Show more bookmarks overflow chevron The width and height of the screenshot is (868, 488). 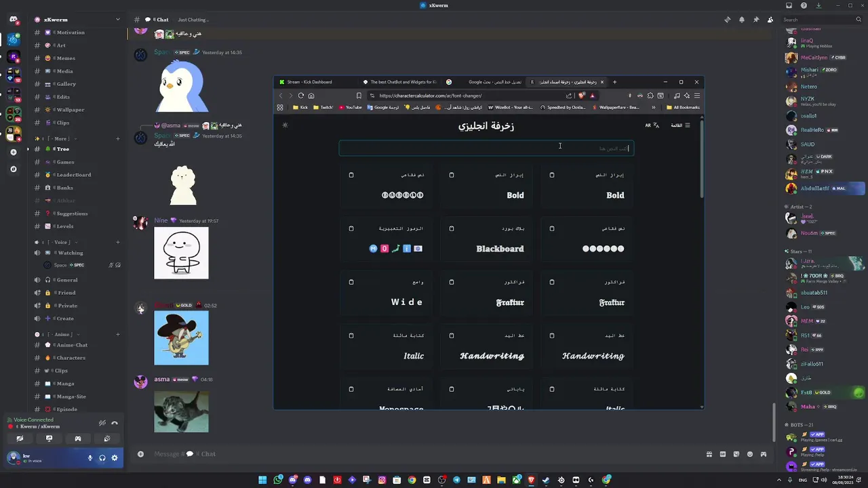654,107
